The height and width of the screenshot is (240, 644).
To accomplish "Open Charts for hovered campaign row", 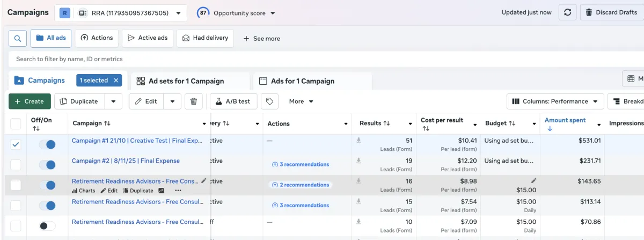I will point(83,191).
